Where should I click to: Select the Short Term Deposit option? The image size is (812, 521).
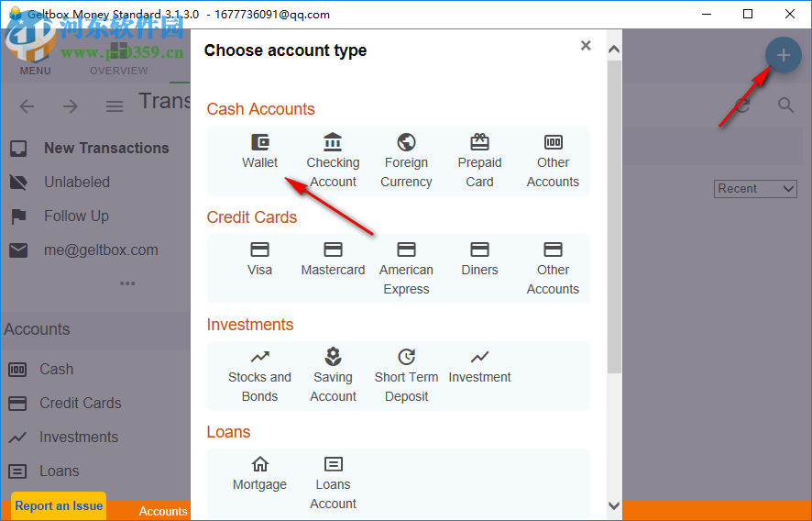[406, 376]
